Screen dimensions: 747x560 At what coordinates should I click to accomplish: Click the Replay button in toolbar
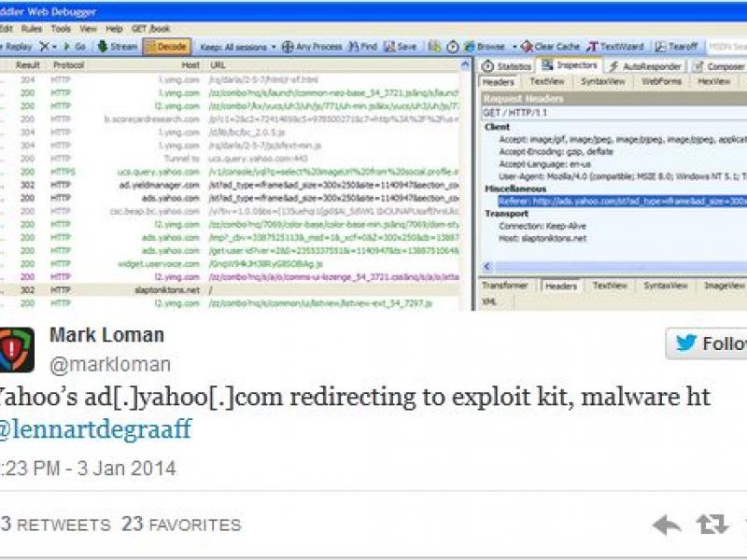coord(17,46)
